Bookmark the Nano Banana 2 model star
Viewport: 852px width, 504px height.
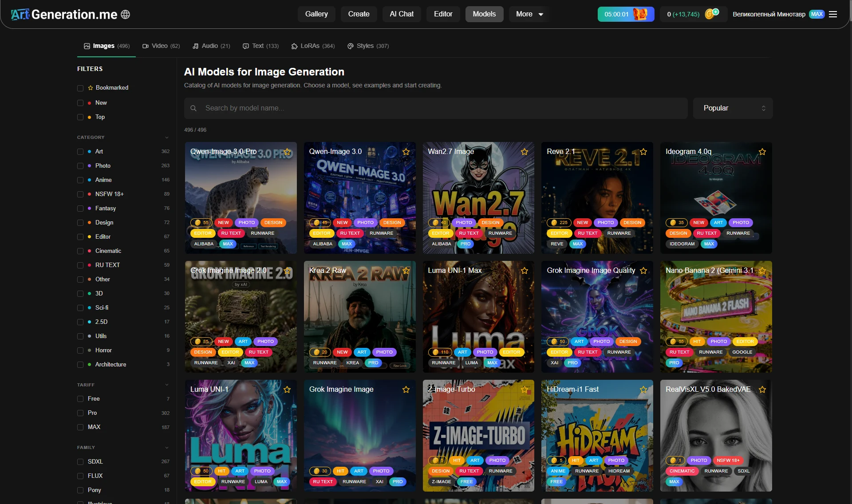pos(762,271)
